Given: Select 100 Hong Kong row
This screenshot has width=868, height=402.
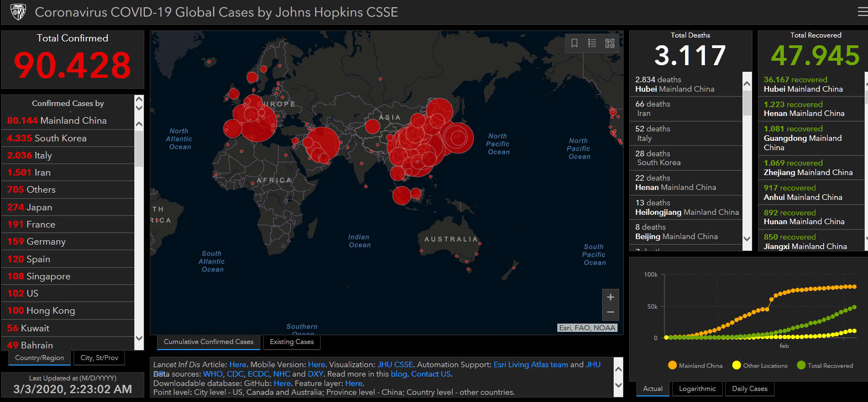Looking at the screenshot, I should click(68, 310).
